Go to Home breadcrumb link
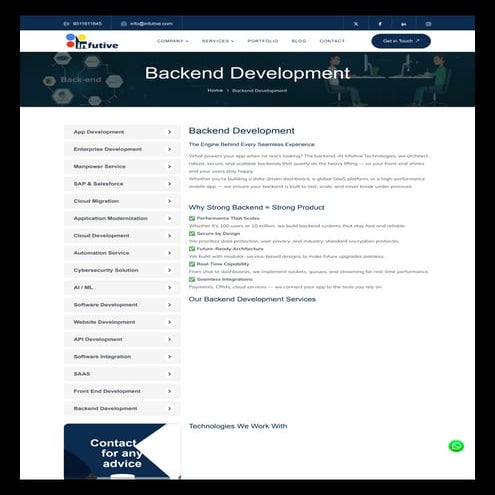This screenshot has width=495, height=495. click(215, 90)
